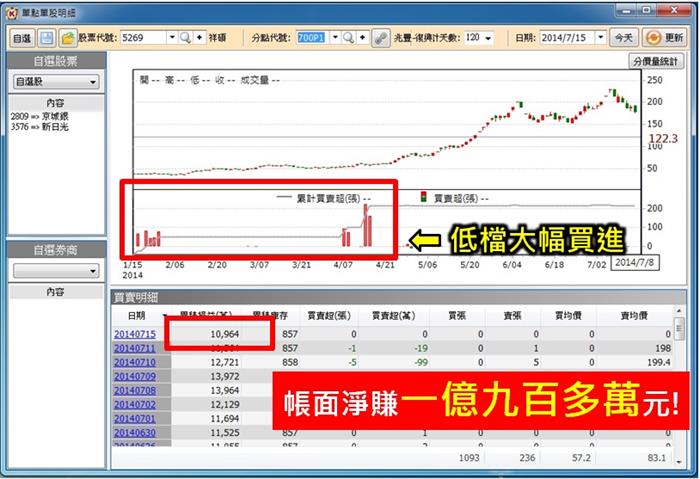Image resolution: width=700 pixels, height=479 pixels.
Task: Click the 11,525 cell in 20140630 row
Action: pyautogui.click(x=225, y=433)
